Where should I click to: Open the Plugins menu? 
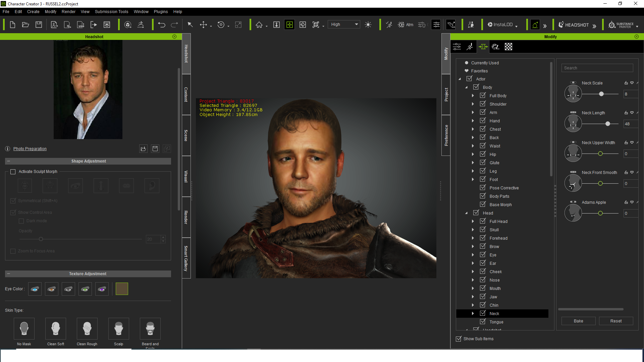pyautogui.click(x=161, y=12)
